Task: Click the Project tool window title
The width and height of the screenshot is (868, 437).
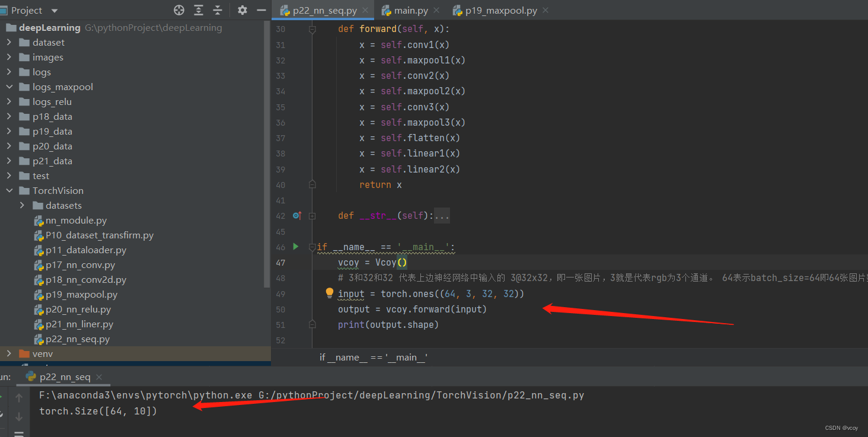Action: pos(27,11)
